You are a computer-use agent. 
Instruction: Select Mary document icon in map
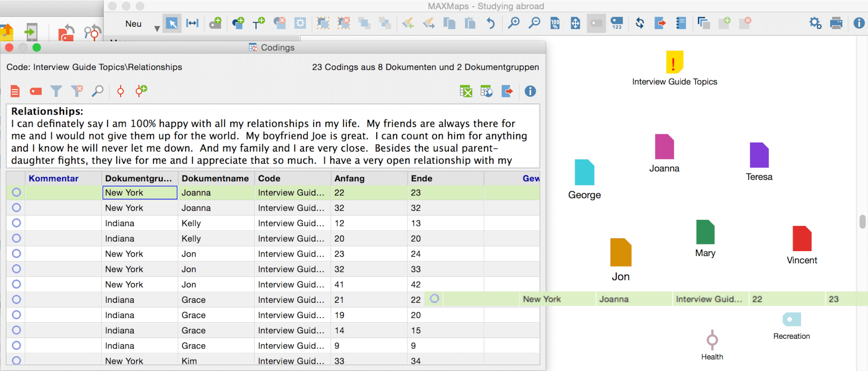(x=705, y=232)
